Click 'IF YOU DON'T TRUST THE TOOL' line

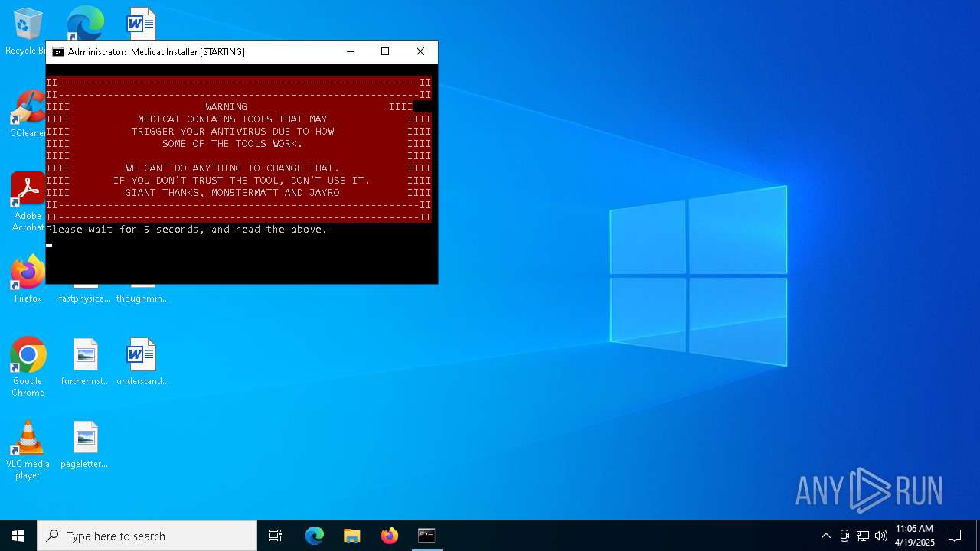click(242, 181)
